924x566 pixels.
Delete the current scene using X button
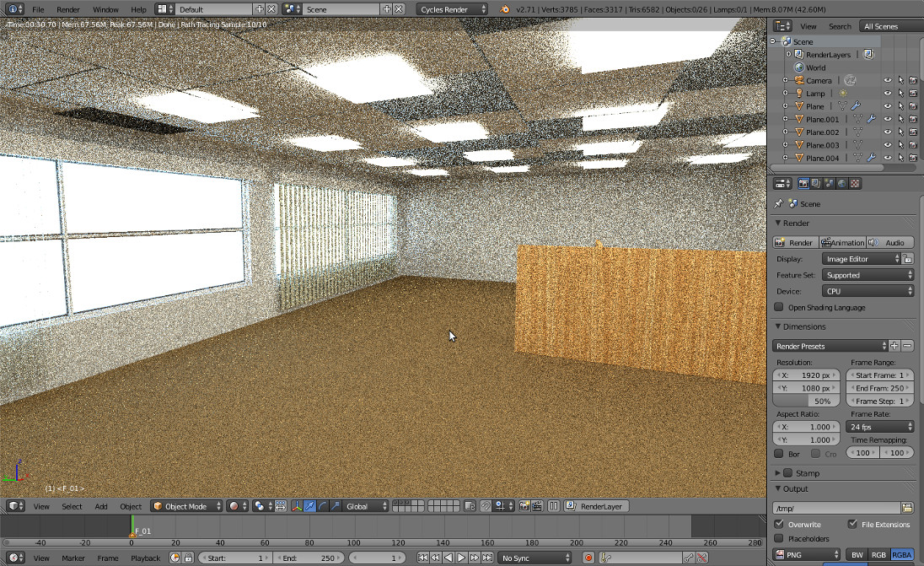click(399, 9)
